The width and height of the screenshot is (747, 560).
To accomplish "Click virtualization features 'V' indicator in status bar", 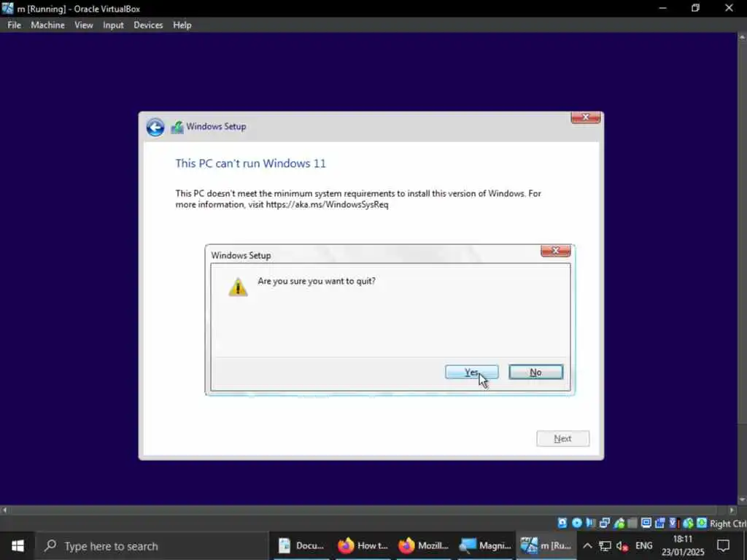I will pos(673,523).
